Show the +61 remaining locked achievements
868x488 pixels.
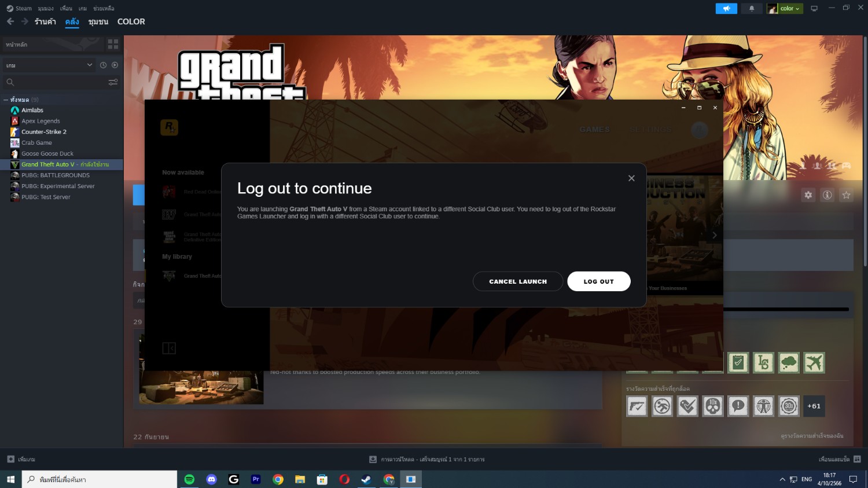tap(814, 406)
